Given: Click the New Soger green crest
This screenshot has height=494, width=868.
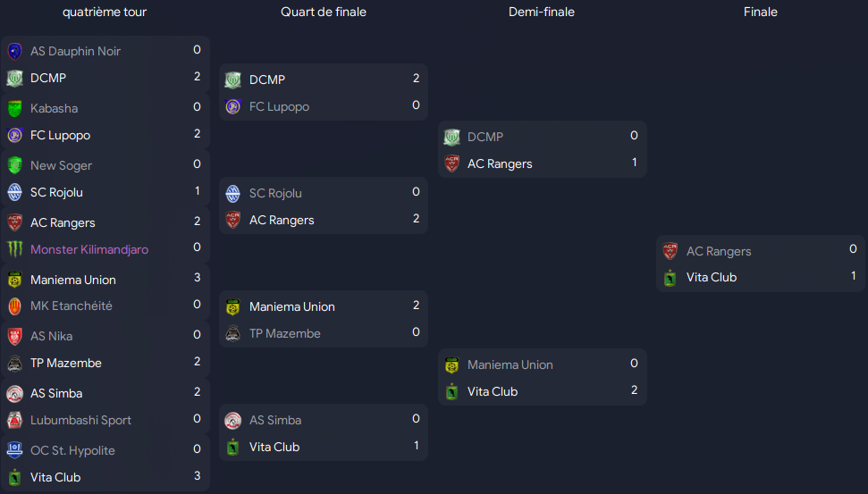Looking at the screenshot, I should [x=15, y=165].
